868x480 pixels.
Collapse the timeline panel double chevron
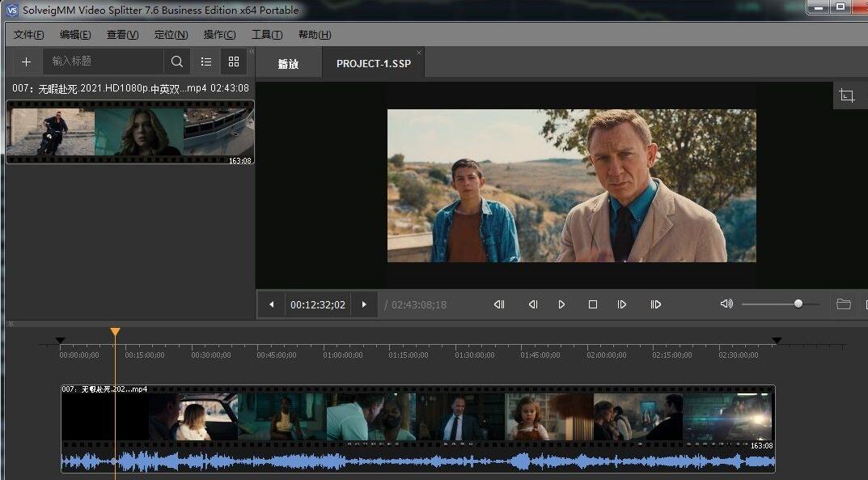point(10,323)
